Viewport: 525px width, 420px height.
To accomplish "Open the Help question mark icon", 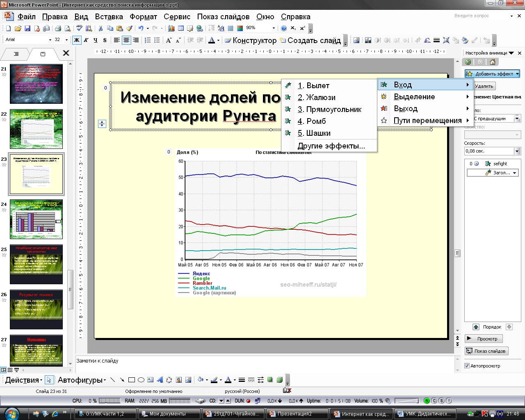I will click(x=284, y=28).
